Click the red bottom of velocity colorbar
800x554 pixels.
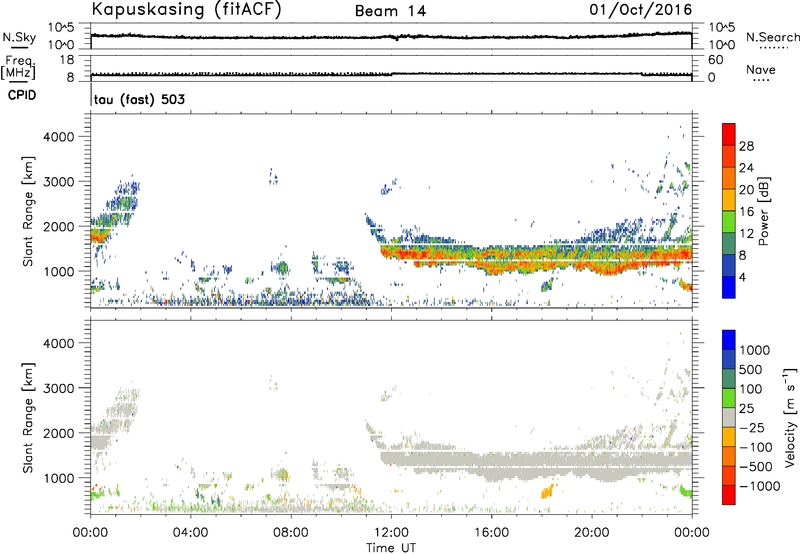point(729,495)
